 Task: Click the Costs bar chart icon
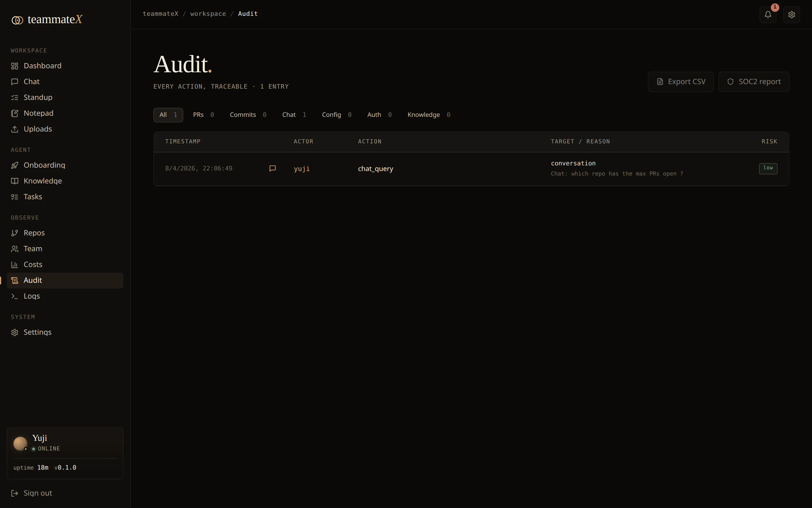click(x=14, y=264)
